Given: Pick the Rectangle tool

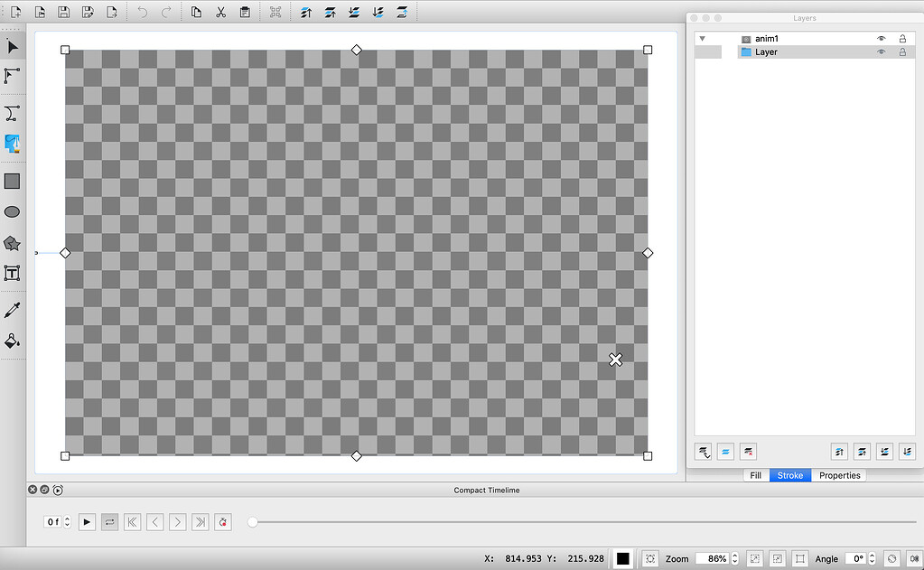Looking at the screenshot, I should tap(13, 181).
